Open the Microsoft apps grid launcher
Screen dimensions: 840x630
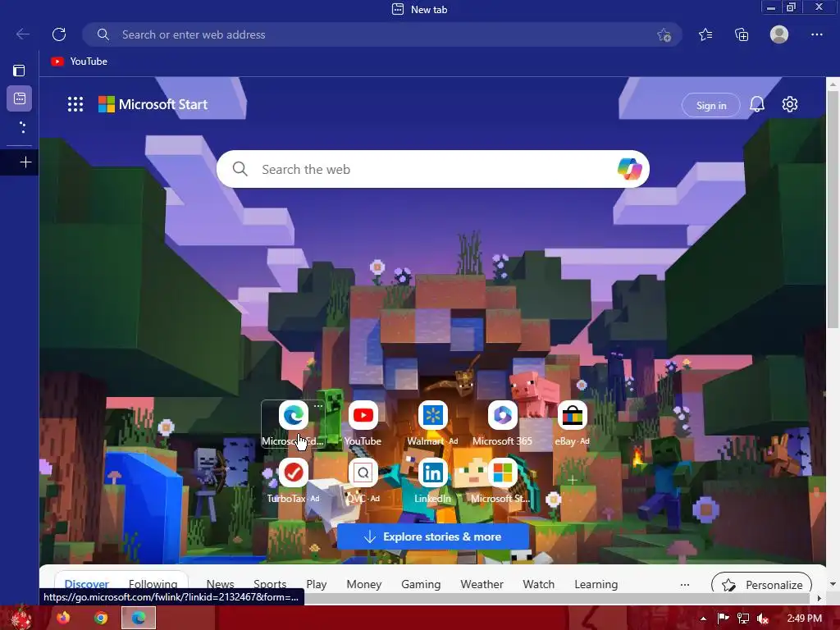tap(75, 104)
